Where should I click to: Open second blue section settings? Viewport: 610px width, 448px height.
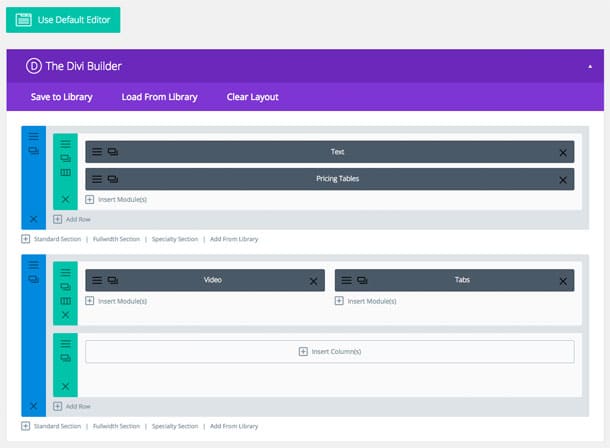click(33, 265)
